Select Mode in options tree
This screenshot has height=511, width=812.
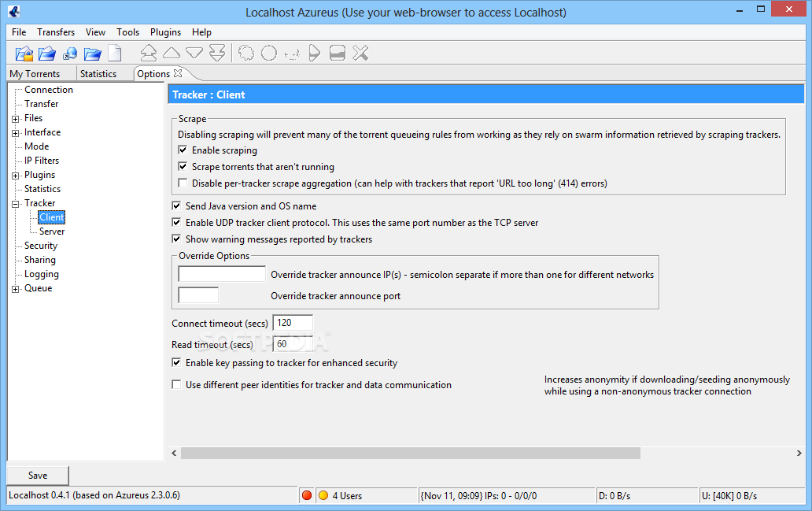(37, 146)
